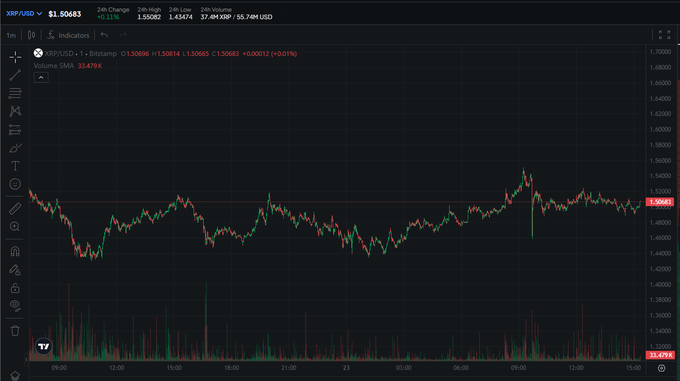The width and height of the screenshot is (680, 381).
Task: Activate the zoom in tool
Action: pyautogui.click(x=15, y=227)
